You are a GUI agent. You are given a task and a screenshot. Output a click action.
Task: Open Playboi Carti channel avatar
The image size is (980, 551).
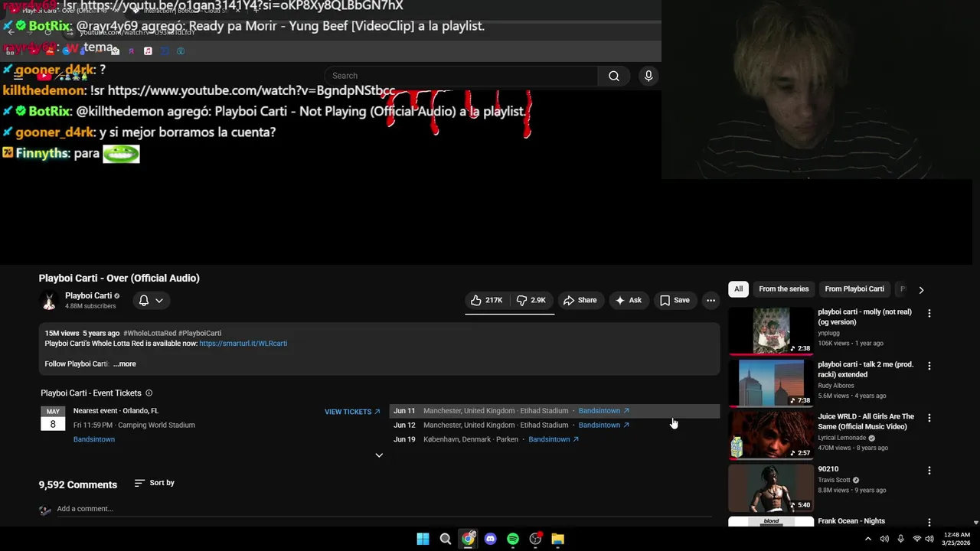49,301
